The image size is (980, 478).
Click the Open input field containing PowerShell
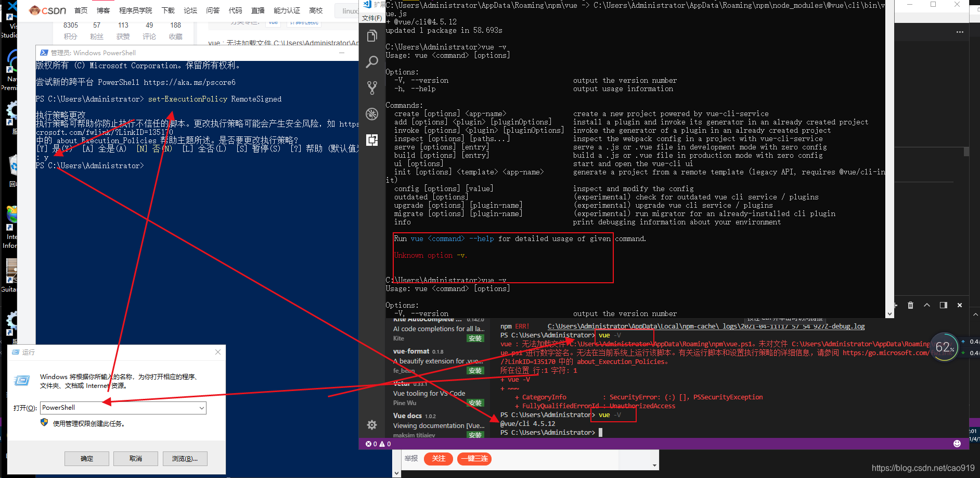pyautogui.click(x=123, y=408)
